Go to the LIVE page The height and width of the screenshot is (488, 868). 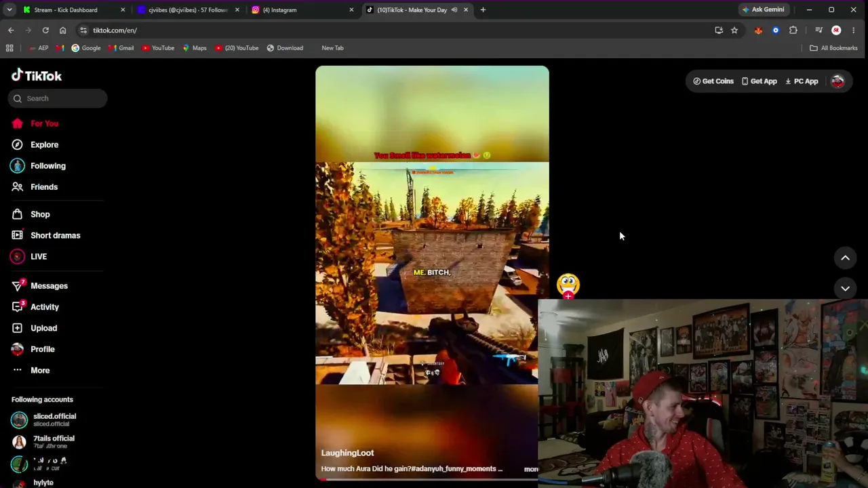[29, 256]
